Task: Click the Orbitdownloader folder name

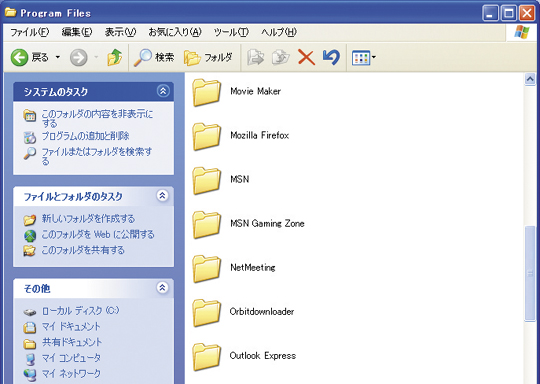Action: point(262,312)
